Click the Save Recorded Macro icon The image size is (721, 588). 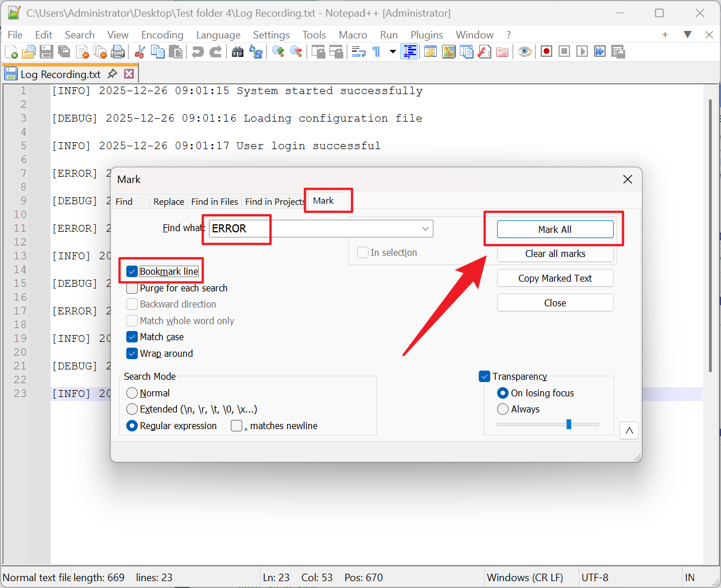coord(618,52)
